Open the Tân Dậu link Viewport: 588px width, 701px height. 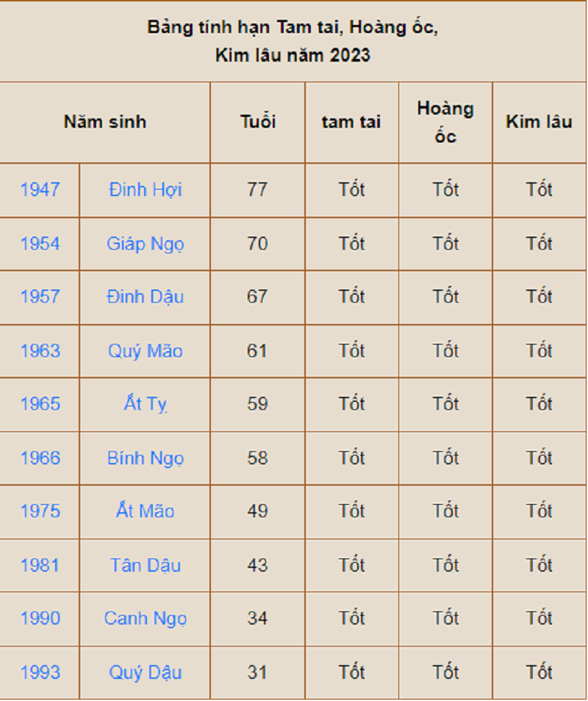click(x=145, y=565)
